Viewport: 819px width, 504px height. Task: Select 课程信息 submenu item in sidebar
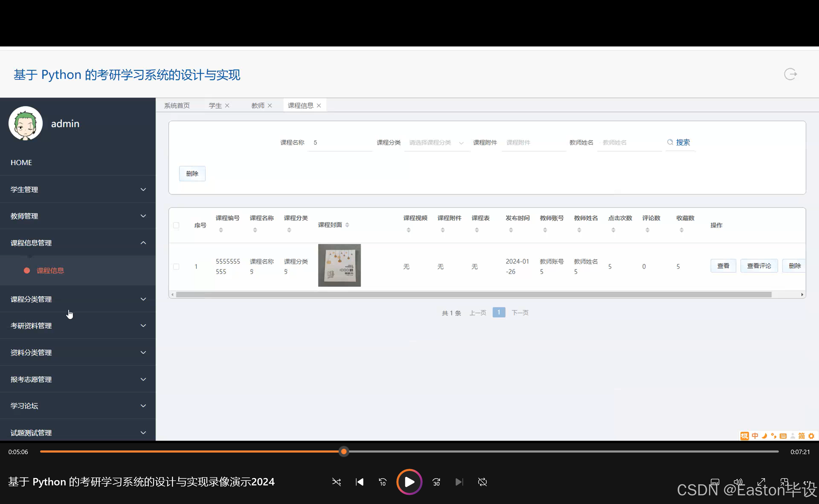[x=78, y=271]
